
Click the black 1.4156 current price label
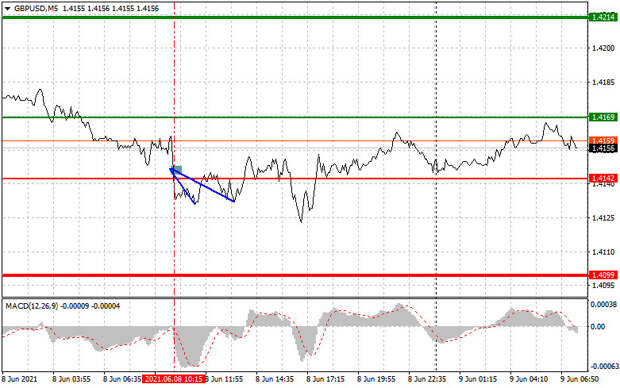point(603,148)
